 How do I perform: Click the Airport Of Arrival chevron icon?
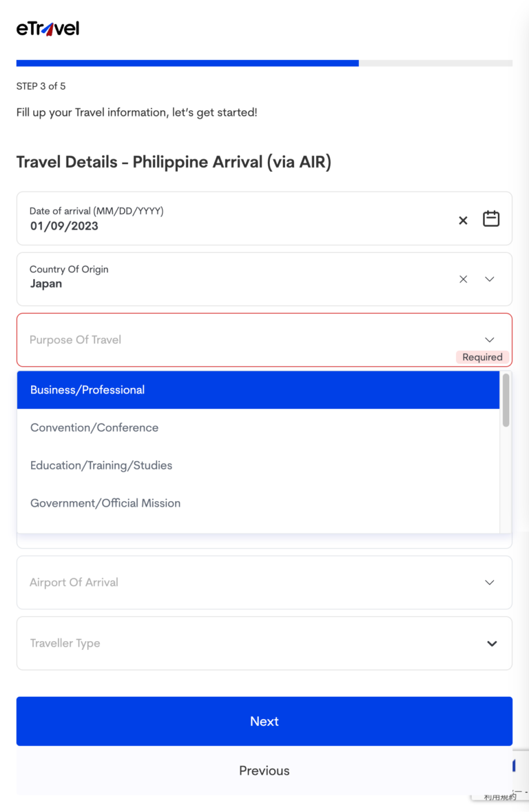(x=489, y=582)
